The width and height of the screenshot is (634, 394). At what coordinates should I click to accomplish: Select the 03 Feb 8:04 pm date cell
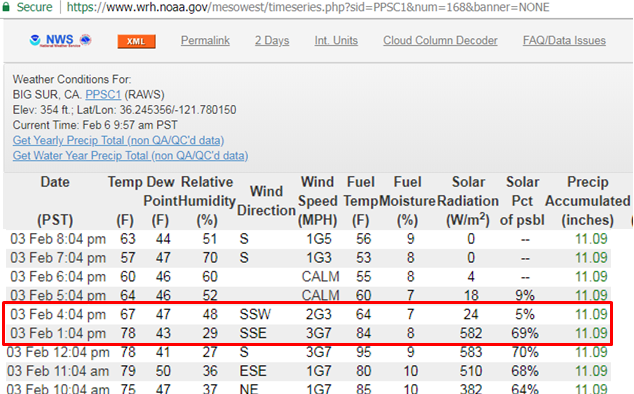58,239
